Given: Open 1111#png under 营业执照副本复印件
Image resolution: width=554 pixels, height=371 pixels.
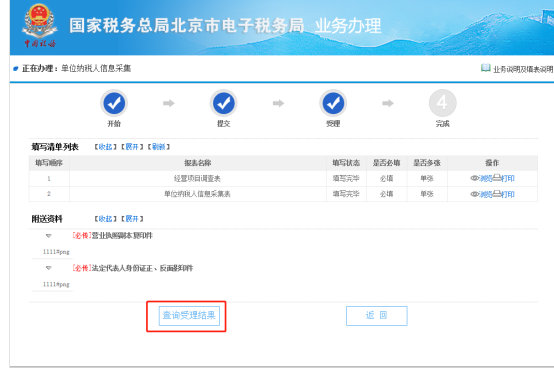Looking at the screenshot, I should point(56,252).
